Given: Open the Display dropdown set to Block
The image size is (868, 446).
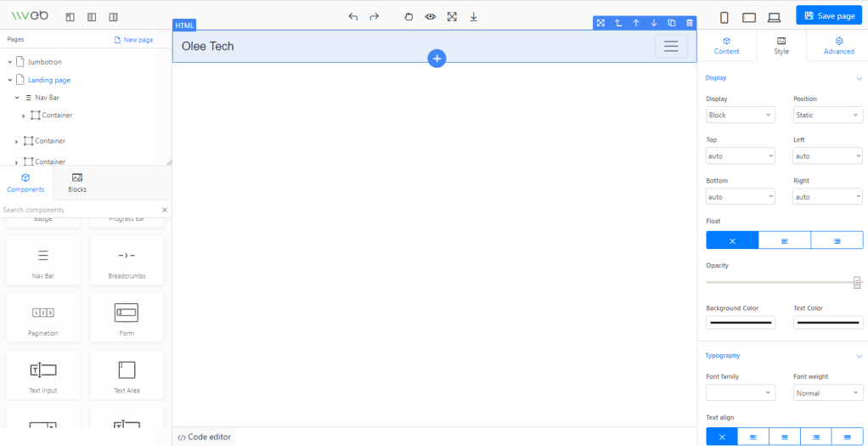Looking at the screenshot, I should (740, 116).
